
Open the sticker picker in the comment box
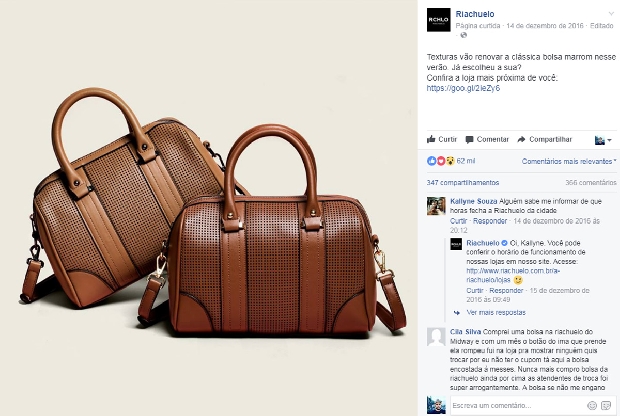(x=606, y=405)
